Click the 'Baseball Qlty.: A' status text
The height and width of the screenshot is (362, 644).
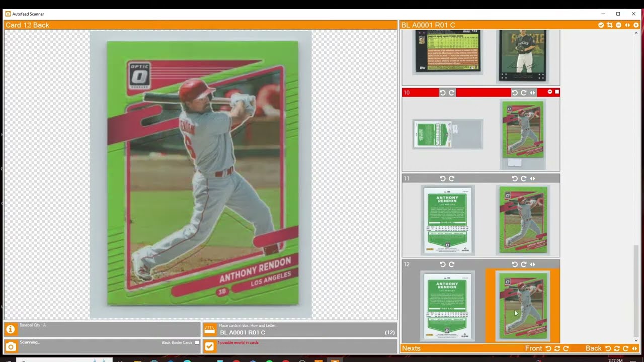tap(33, 325)
